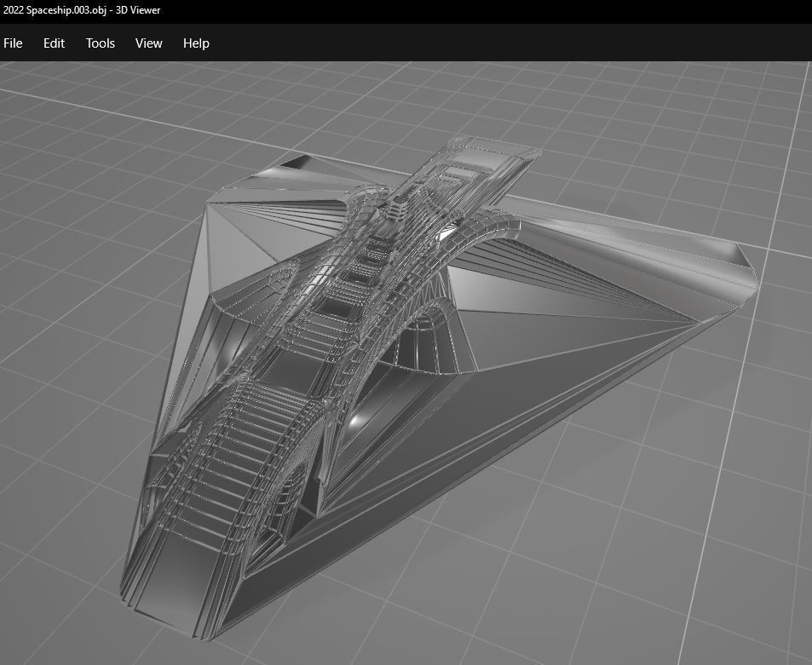The height and width of the screenshot is (665, 812).
Task: Open the Help menu
Action: [x=196, y=43]
